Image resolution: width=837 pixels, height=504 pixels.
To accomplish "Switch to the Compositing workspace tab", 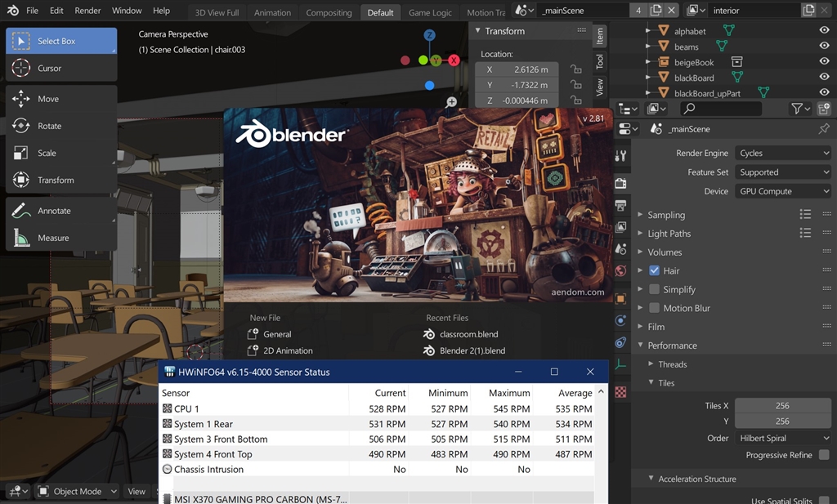I will click(329, 12).
